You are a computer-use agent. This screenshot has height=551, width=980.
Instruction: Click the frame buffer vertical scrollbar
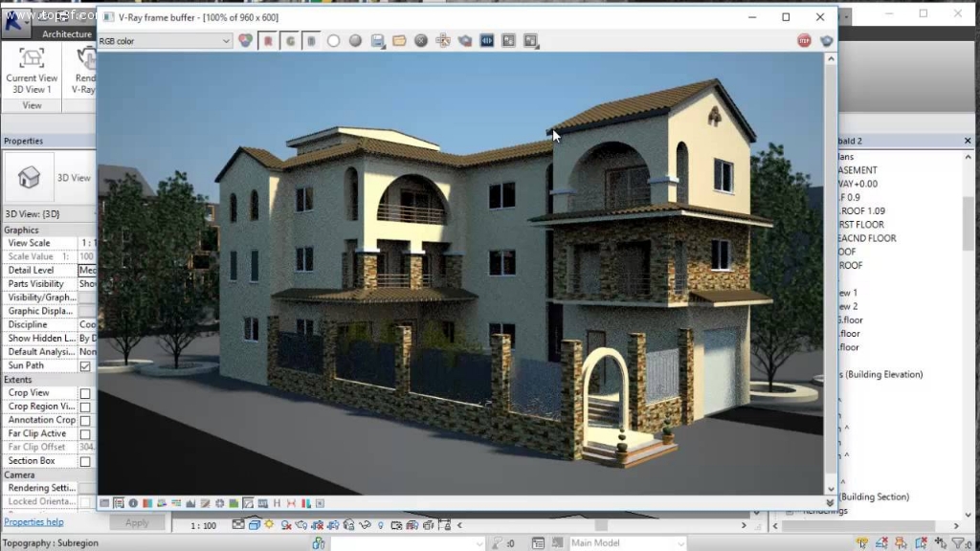830,268
